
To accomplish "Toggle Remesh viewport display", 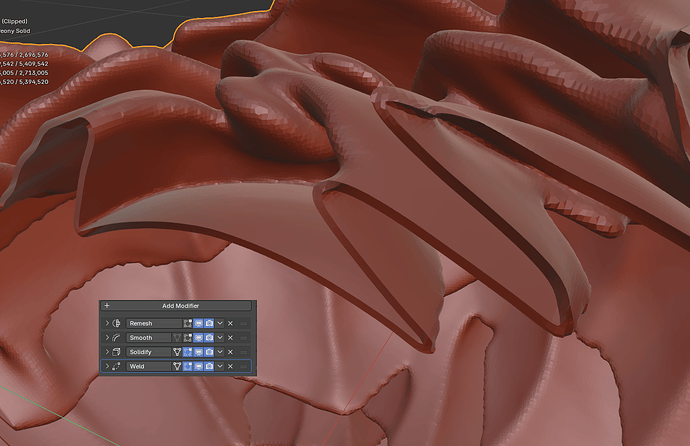I will pos(198,323).
